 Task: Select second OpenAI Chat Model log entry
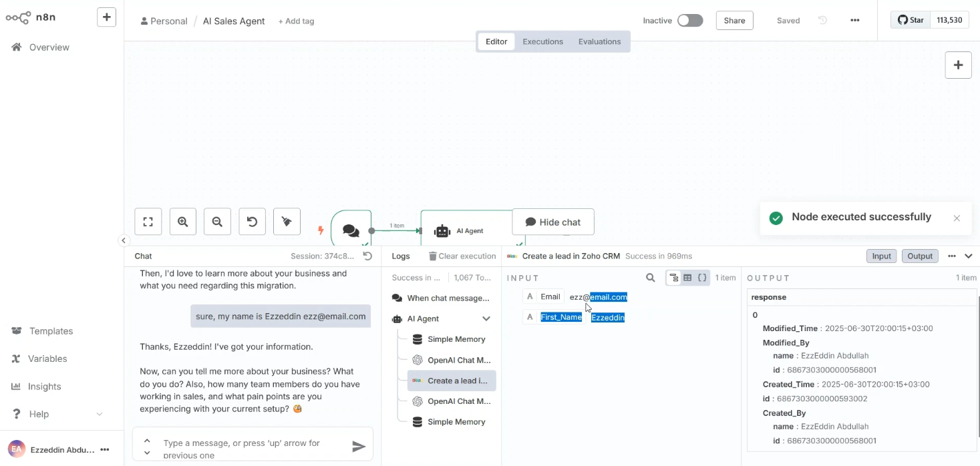point(452,401)
